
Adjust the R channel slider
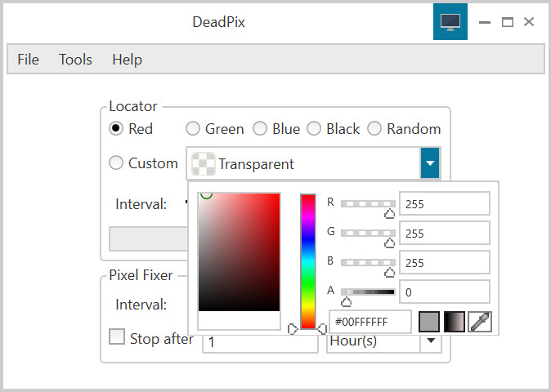coord(368,204)
